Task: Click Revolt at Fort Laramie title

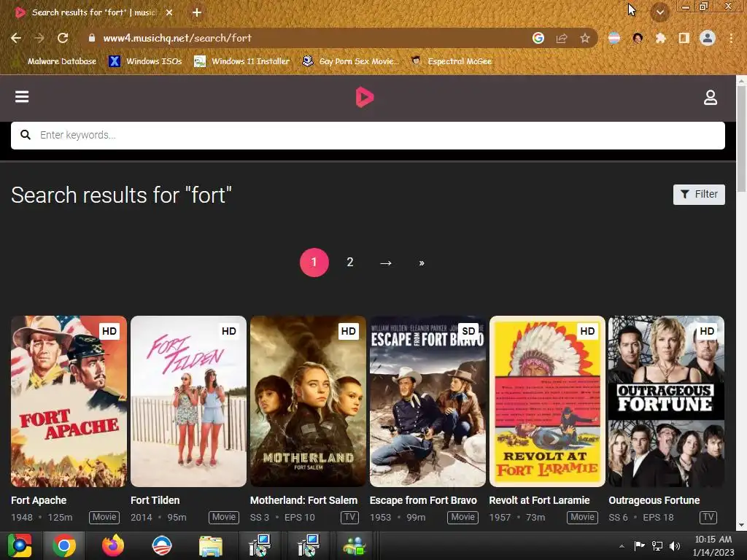Action: click(539, 500)
